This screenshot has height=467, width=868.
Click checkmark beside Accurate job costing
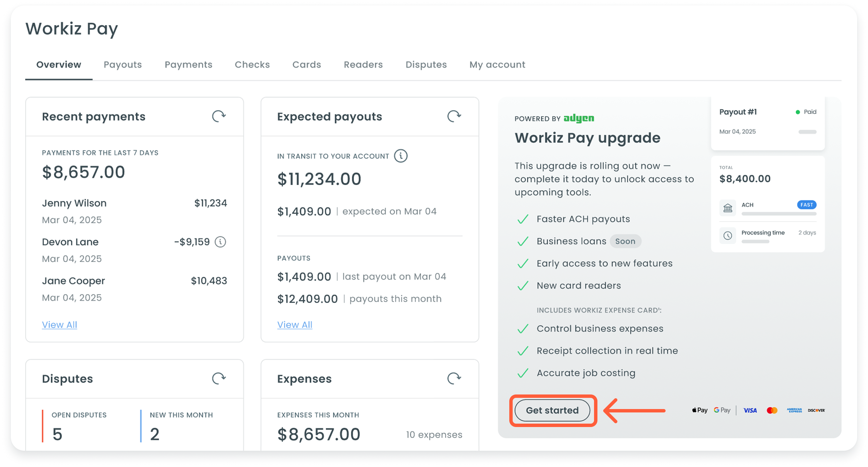click(x=523, y=373)
